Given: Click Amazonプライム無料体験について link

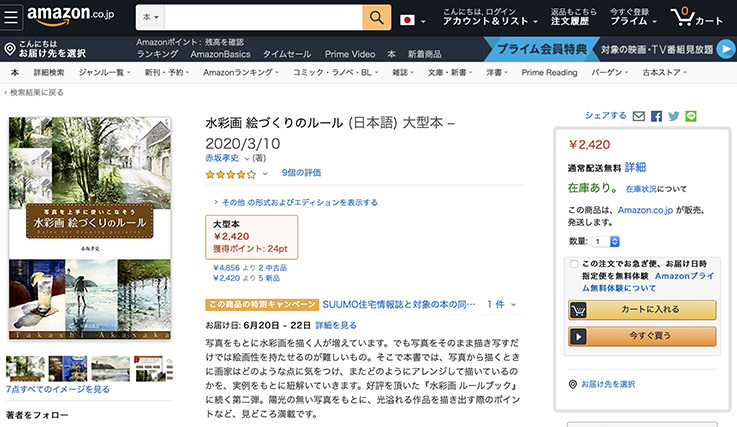Looking at the screenshot, I should [x=648, y=282].
